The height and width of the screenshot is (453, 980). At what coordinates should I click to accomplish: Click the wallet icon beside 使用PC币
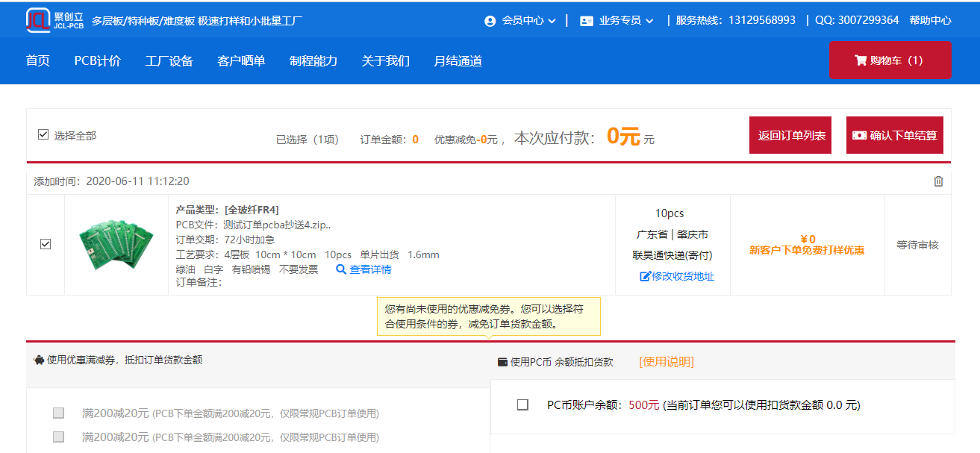tap(502, 362)
